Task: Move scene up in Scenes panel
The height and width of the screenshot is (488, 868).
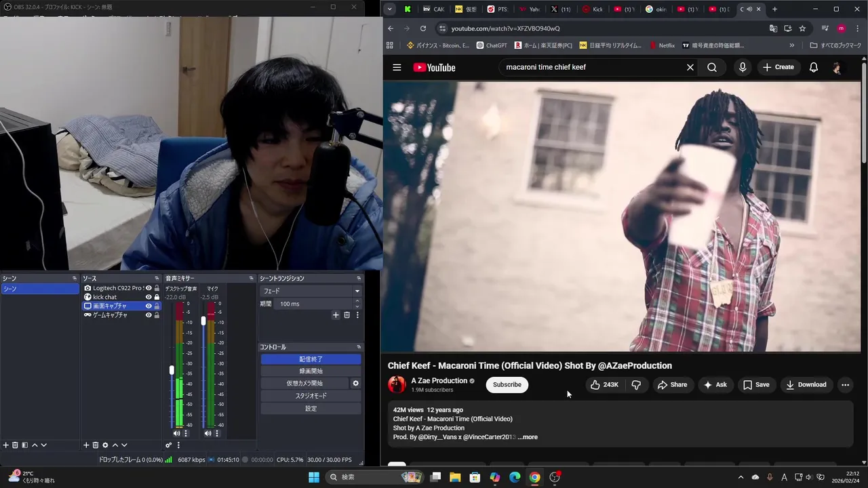Action: pyautogui.click(x=35, y=445)
